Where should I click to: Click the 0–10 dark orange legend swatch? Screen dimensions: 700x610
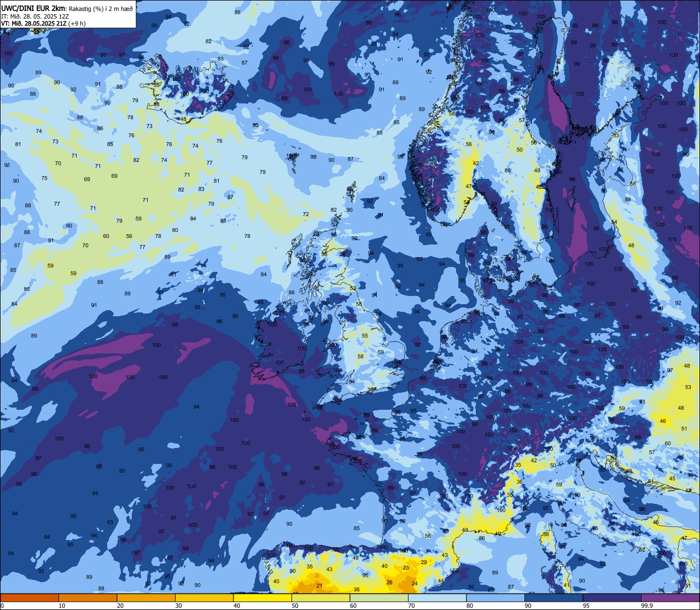[x=30, y=597]
